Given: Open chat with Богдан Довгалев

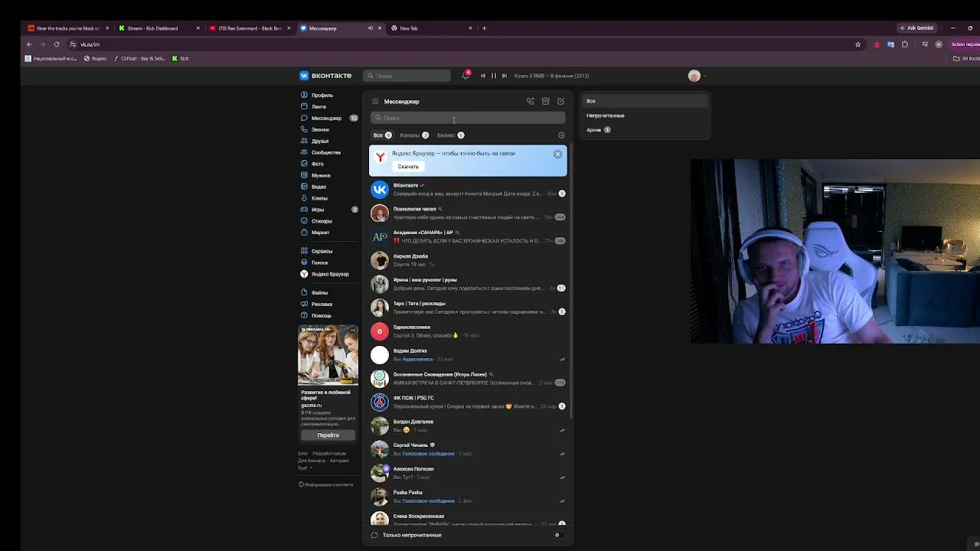Looking at the screenshot, I should point(468,425).
